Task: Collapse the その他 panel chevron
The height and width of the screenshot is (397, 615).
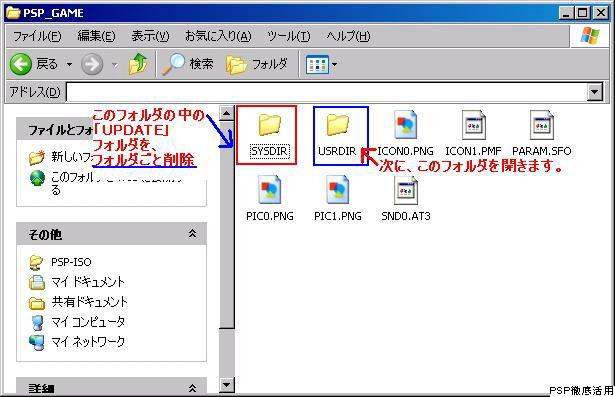Action: tap(192, 234)
